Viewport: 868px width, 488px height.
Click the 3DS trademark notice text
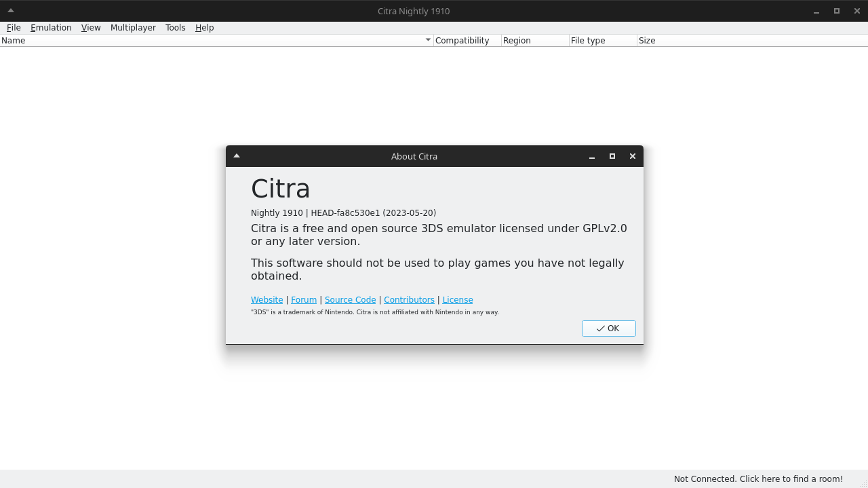375,312
